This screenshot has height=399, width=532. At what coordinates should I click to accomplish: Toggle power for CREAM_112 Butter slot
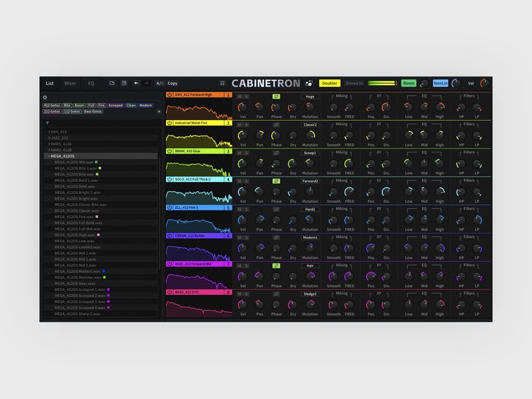point(170,236)
